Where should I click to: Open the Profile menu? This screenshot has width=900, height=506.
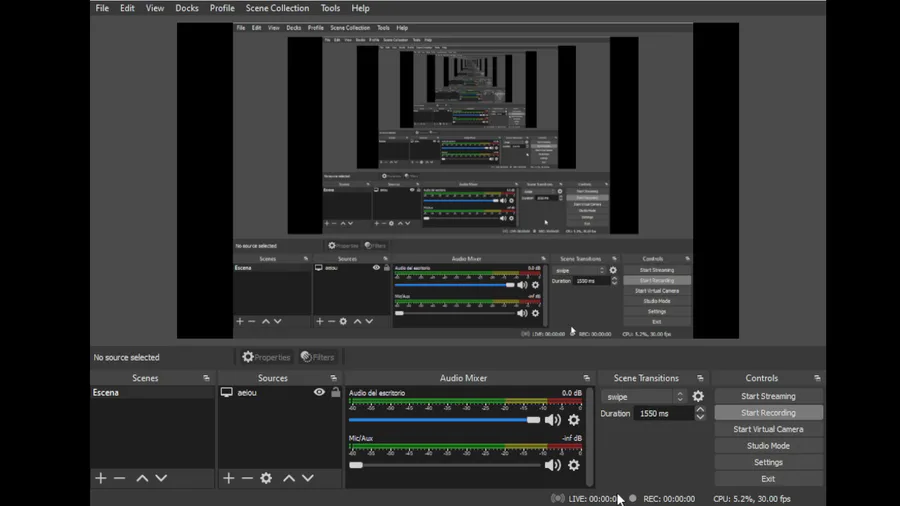[222, 8]
